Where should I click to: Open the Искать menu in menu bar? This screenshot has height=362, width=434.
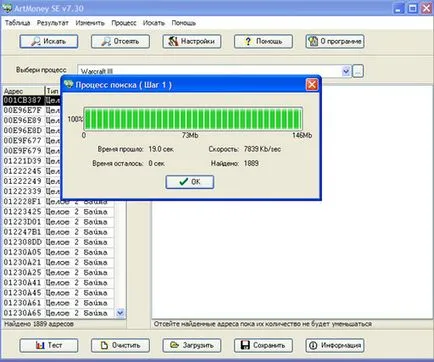click(154, 23)
